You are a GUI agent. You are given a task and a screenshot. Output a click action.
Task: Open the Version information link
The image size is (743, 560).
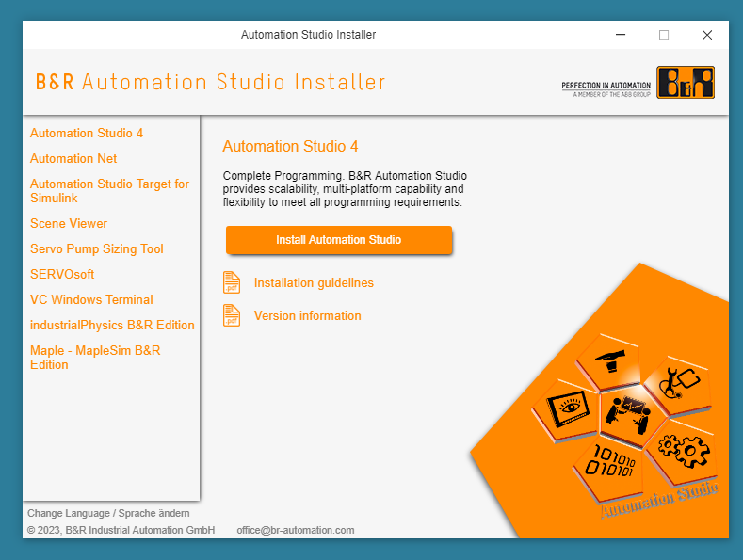coord(308,316)
